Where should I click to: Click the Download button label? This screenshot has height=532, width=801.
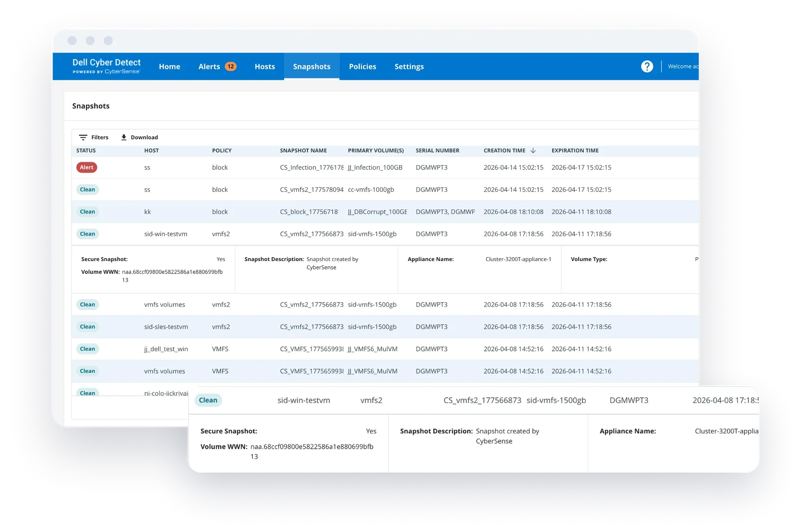click(x=144, y=137)
